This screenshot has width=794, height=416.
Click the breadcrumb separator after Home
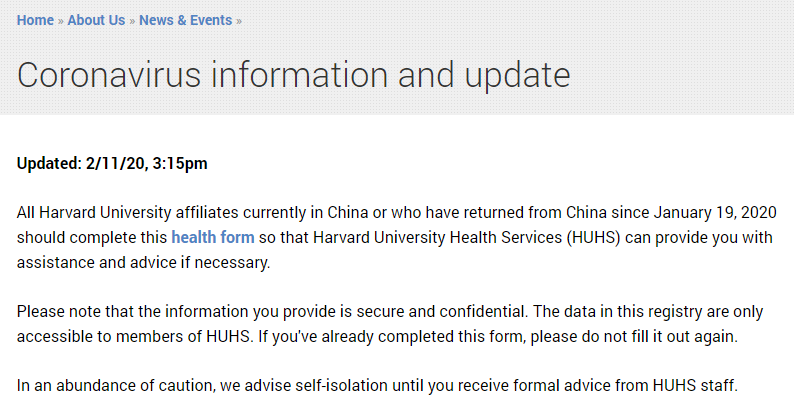click(61, 20)
